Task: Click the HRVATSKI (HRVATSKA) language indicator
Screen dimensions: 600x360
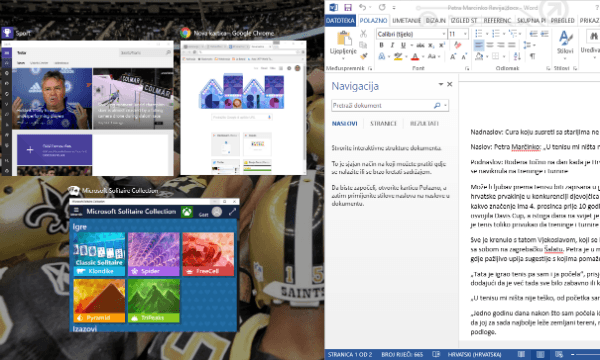Action: pos(474,355)
